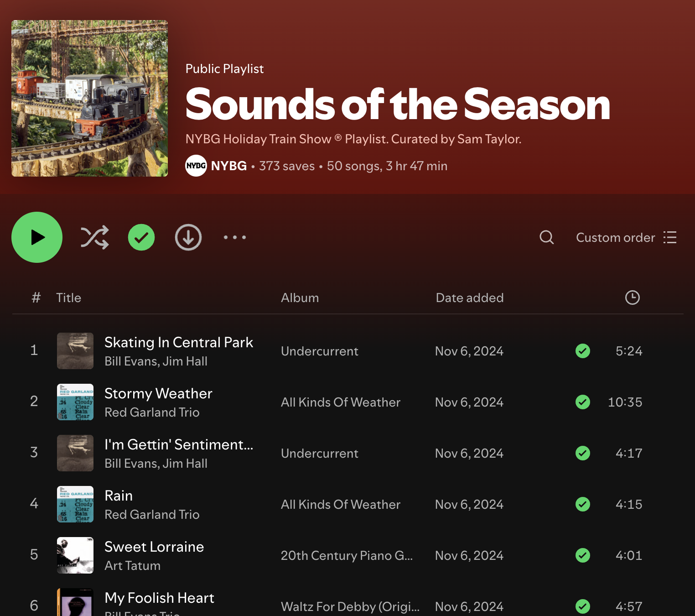Select the track My Foolish Heart
Image resolution: width=695 pixels, height=616 pixels.
click(x=159, y=598)
